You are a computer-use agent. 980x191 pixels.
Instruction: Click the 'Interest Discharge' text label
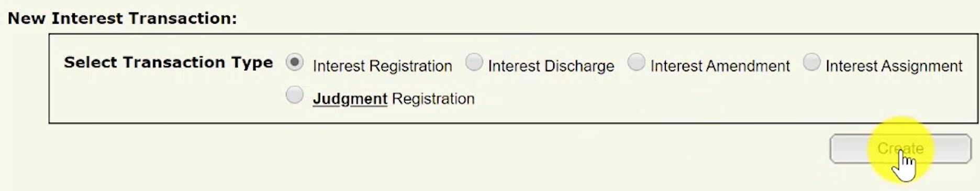coord(551,66)
